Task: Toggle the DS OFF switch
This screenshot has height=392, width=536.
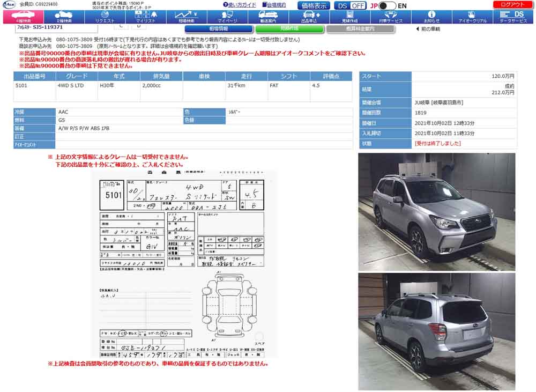Action: coord(350,6)
